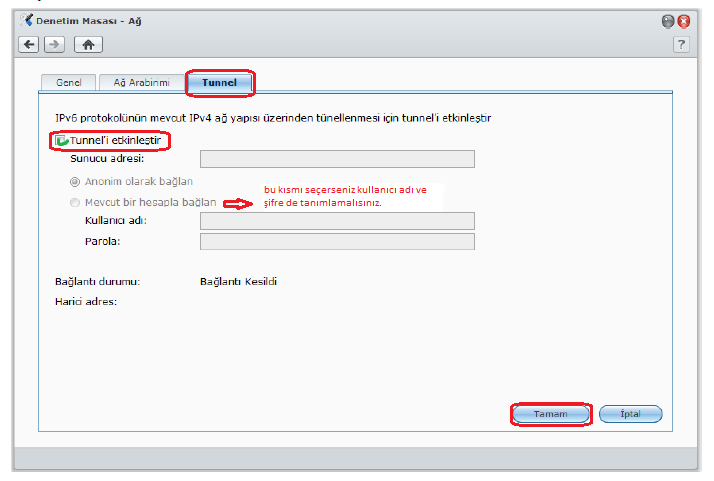Open help with the question mark icon
This screenshot has height=481, width=714.
point(681,45)
